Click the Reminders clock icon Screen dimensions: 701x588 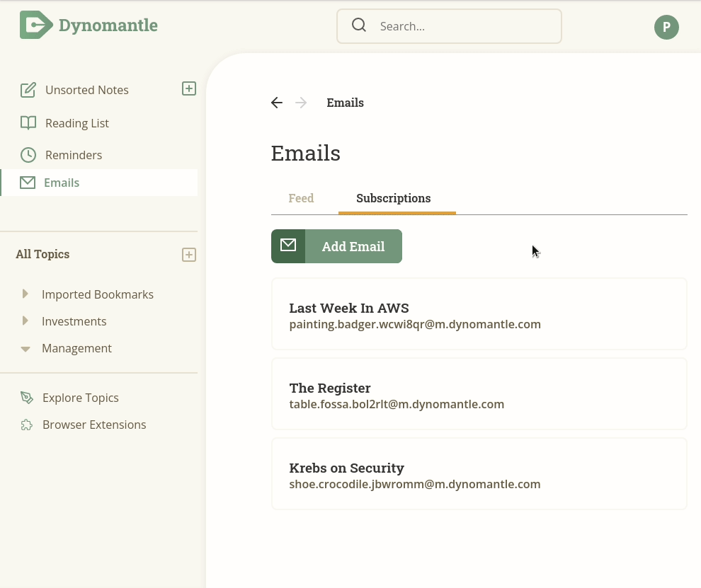[28, 155]
